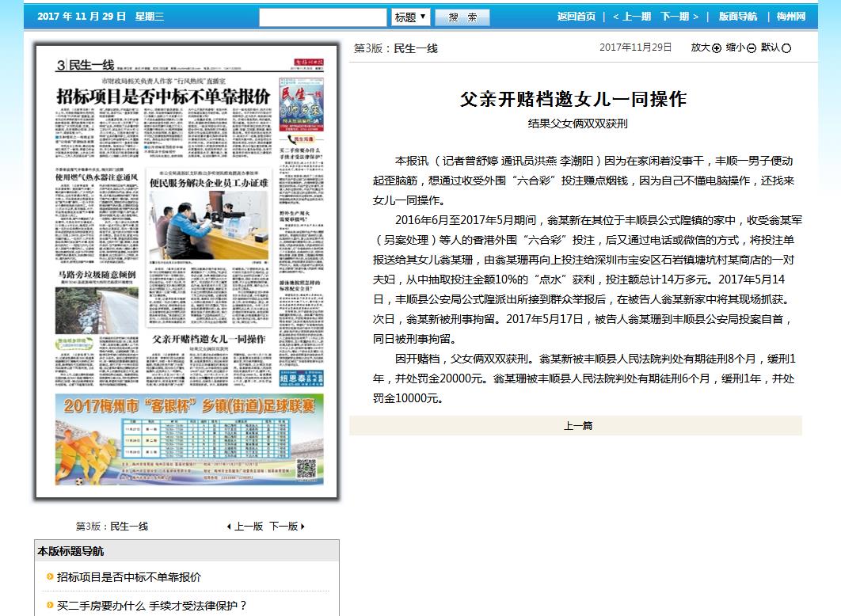Image resolution: width=841 pixels, height=616 pixels.
Task: Click the zoom in (放大) plus icon
Action: tap(717, 48)
